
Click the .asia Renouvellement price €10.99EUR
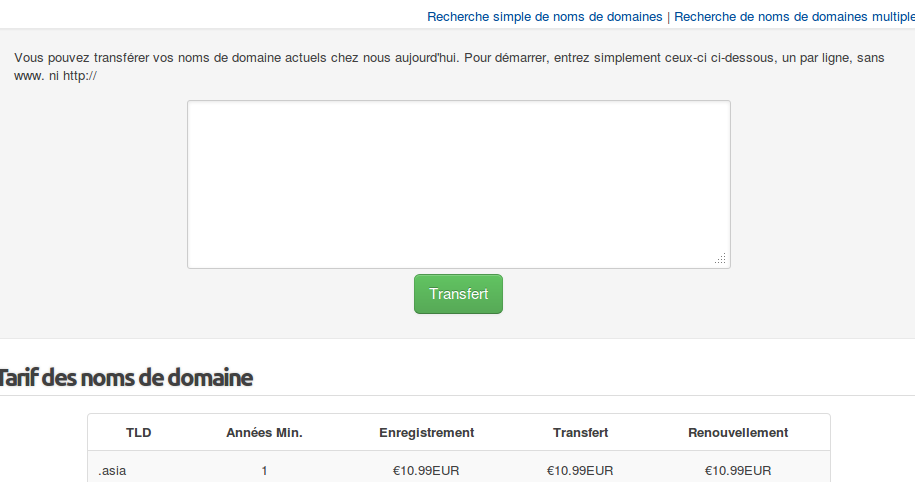[x=738, y=470]
